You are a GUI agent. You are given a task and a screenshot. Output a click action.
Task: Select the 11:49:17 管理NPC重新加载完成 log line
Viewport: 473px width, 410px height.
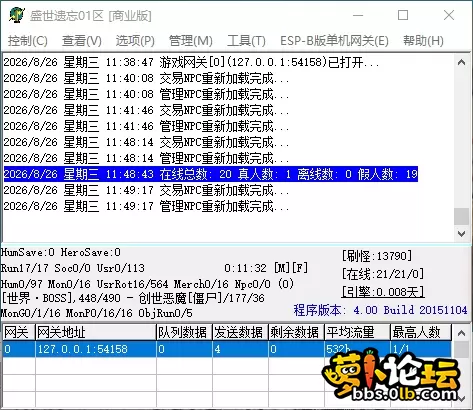point(146,206)
